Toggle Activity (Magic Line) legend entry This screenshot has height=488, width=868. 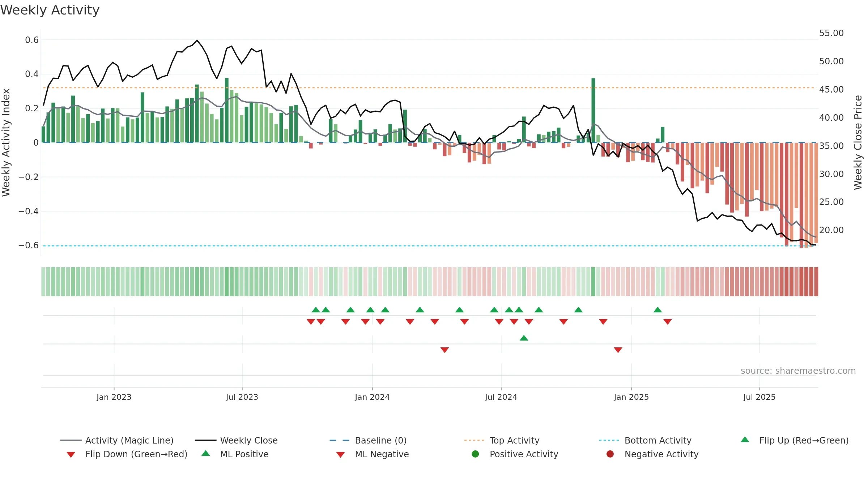[x=117, y=440]
